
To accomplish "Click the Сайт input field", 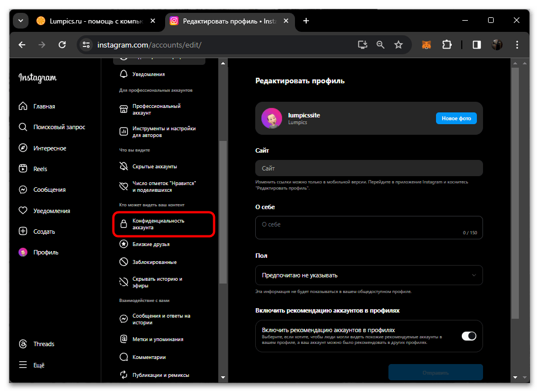I will point(369,168).
